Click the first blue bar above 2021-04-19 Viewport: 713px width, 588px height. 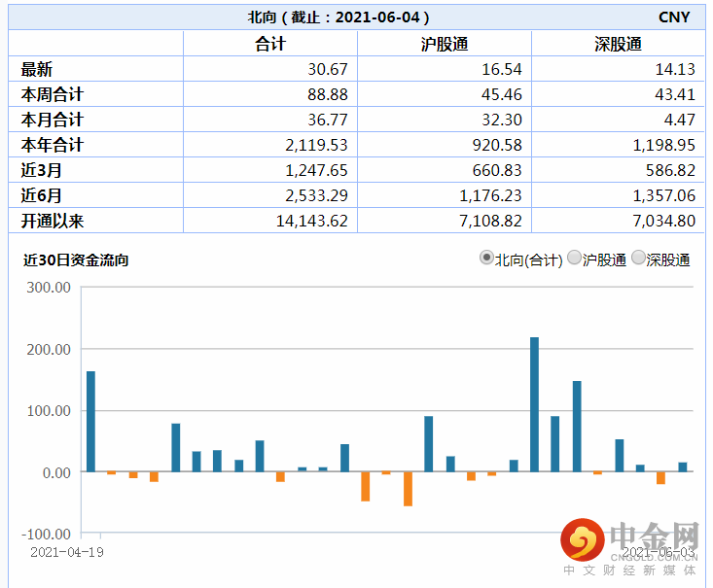tap(90, 421)
